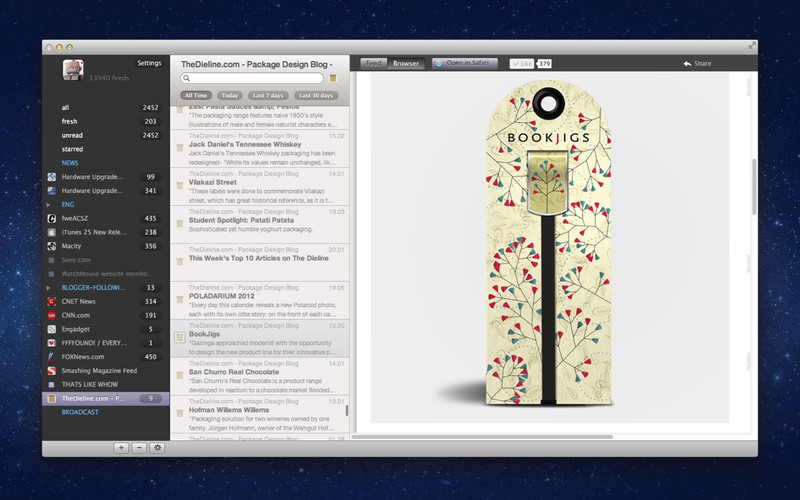
Task: Filter articles by All Time
Action: (x=196, y=95)
